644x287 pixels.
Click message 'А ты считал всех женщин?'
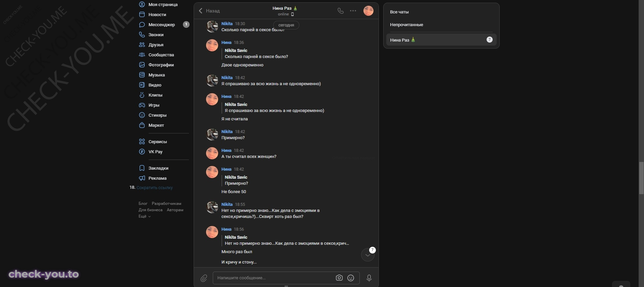[249, 157]
